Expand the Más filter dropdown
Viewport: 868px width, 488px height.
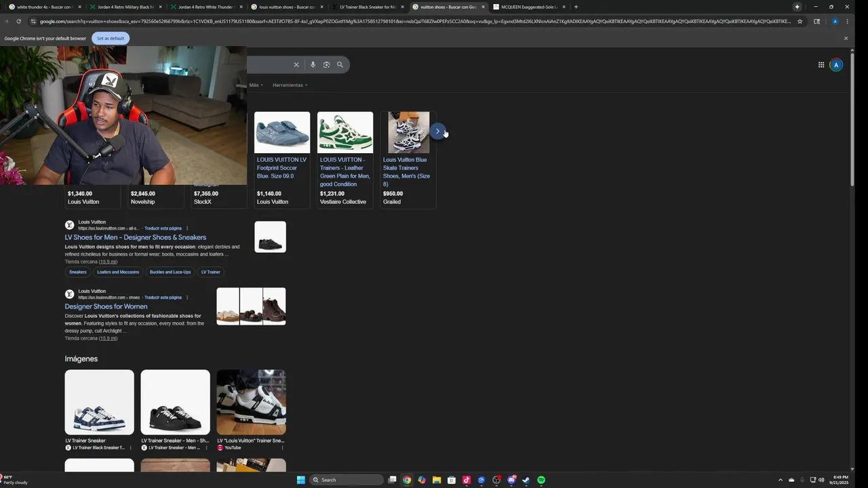[x=256, y=85]
